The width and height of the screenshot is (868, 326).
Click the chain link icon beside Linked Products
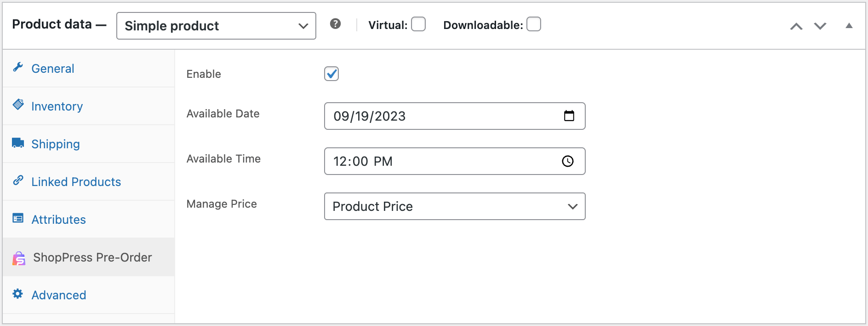tap(18, 180)
